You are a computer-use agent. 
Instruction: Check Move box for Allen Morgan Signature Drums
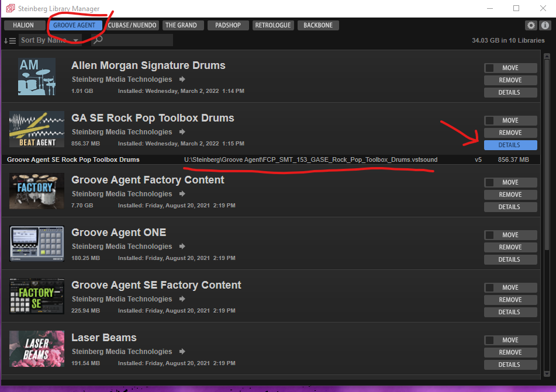[490, 68]
